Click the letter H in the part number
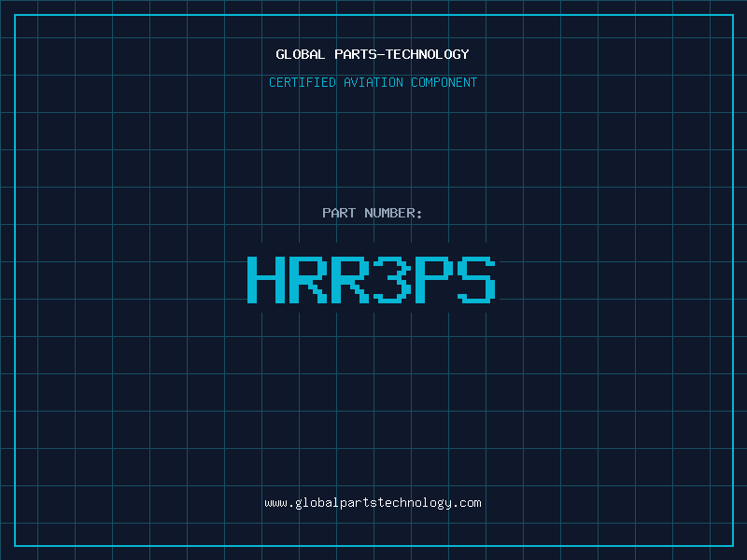The width and height of the screenshot is (747, 560). 264,279
